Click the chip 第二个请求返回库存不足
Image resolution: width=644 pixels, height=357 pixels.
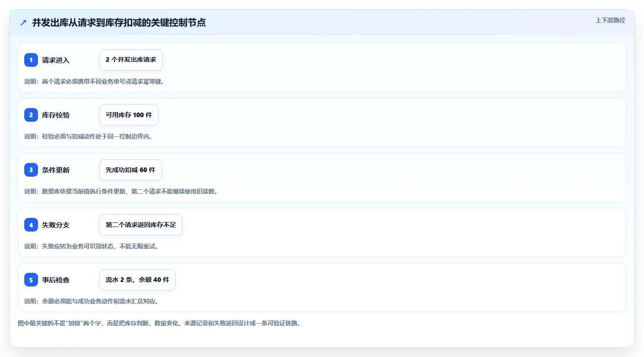click(x=141, y=225)
